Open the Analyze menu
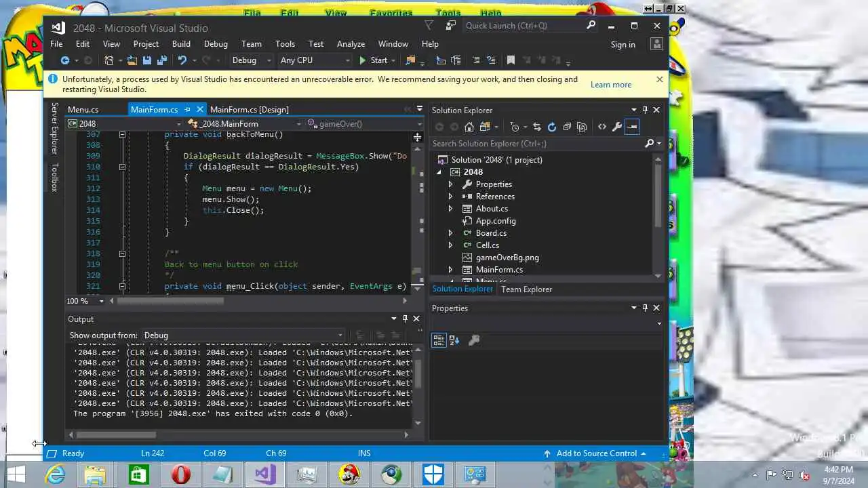Viewport: 868px width, 488px height. click(x=351, y=44)
